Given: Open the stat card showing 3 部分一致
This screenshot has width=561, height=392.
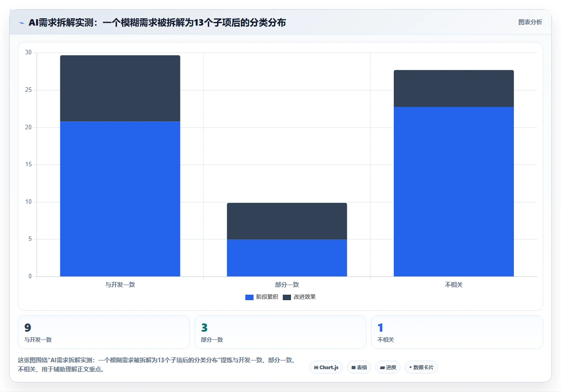Looking at the screenshot, I should [x=280, y=332].
